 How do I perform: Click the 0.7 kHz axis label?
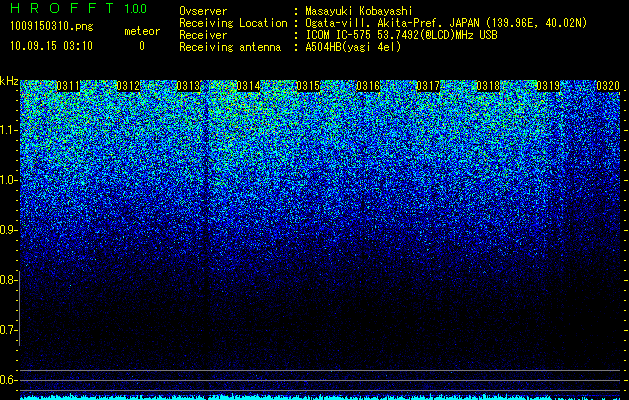tap(8, 330)
